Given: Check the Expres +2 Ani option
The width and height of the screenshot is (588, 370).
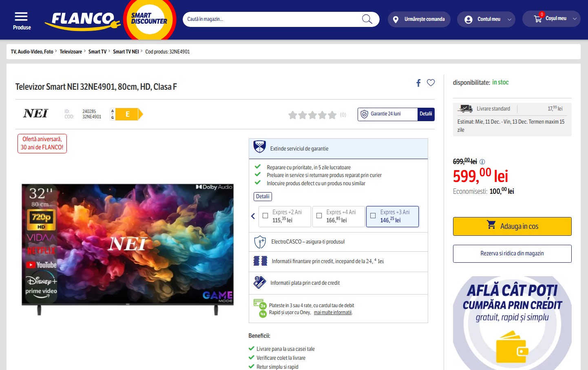Looking at the screenshot, I should point(265,216).
